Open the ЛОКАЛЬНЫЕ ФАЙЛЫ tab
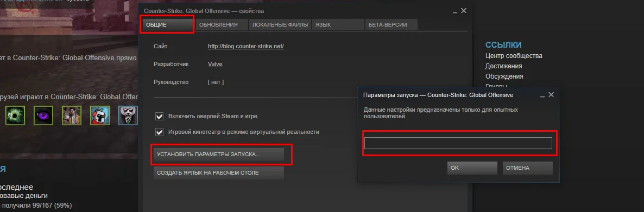 [280, 24]
